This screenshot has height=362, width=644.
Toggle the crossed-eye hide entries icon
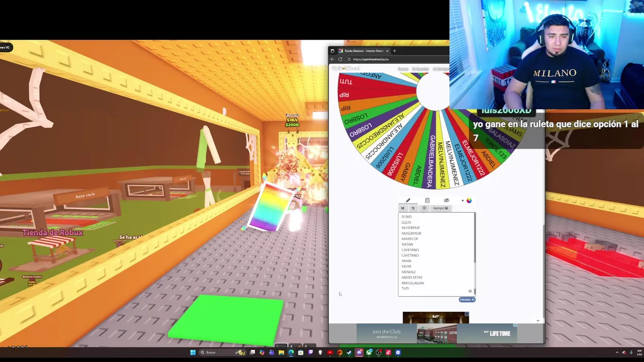point(446,201)
